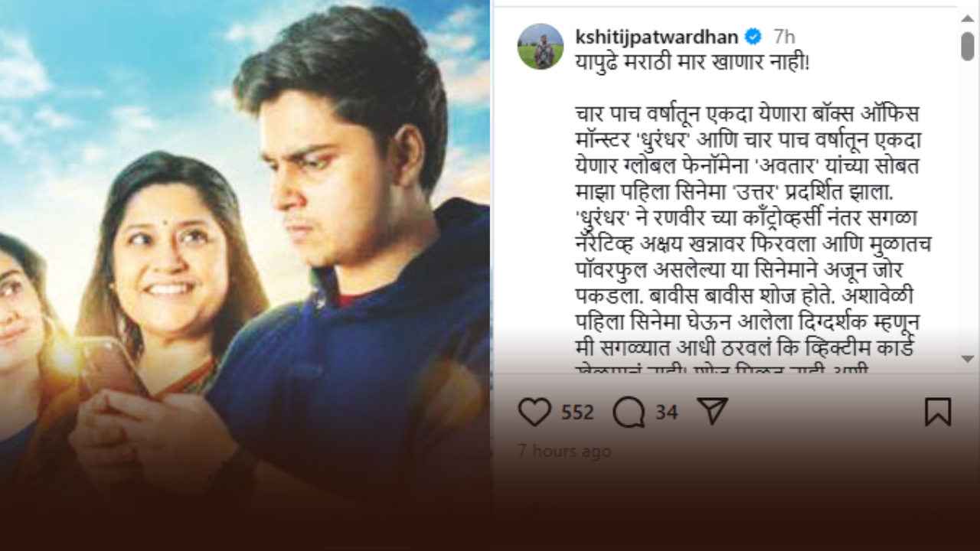Share the post using the paper plane icon
Viewport: 980px width, 551px height.
(x=713, y=412)
